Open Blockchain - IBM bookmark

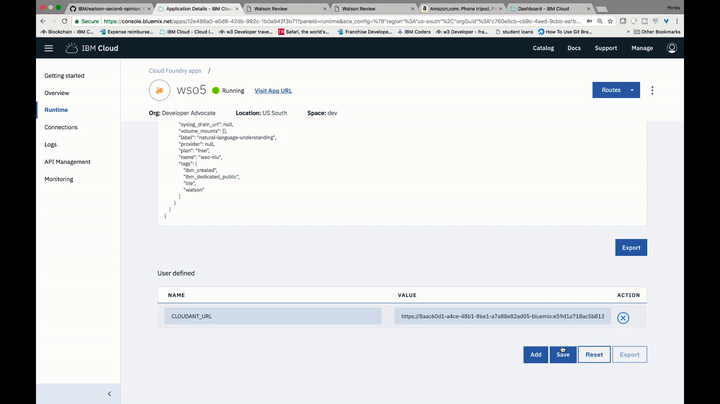click(67, 32)
